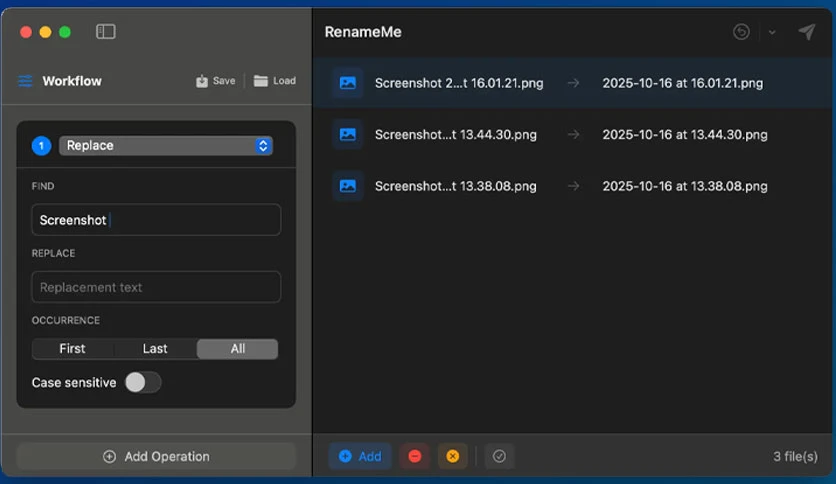
Task: Save the workflow
Action: [215, 81]
